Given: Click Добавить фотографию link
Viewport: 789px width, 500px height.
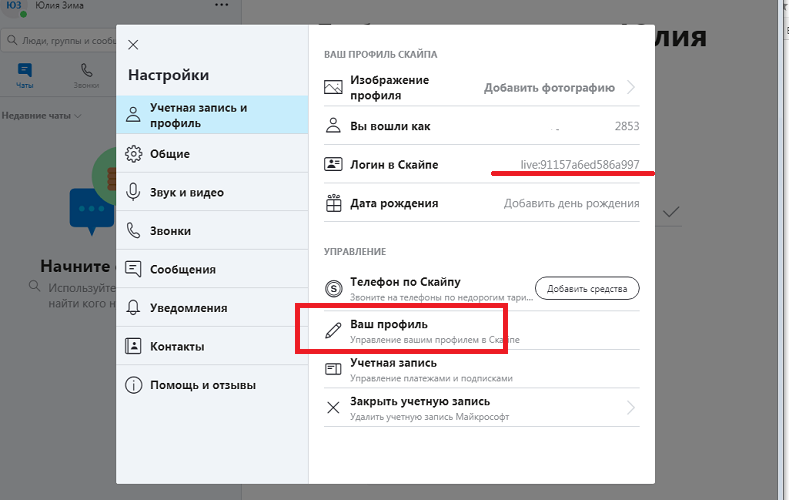Looking at the screenshot, I should coord(549,88).
